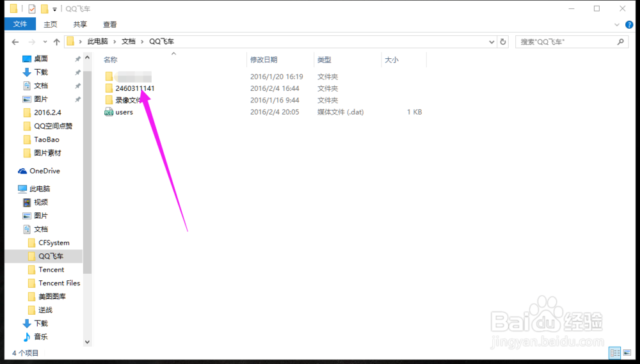Refresh the current folder
The height and width of the screenshot is (364, 640).
(x=503, y=42)
